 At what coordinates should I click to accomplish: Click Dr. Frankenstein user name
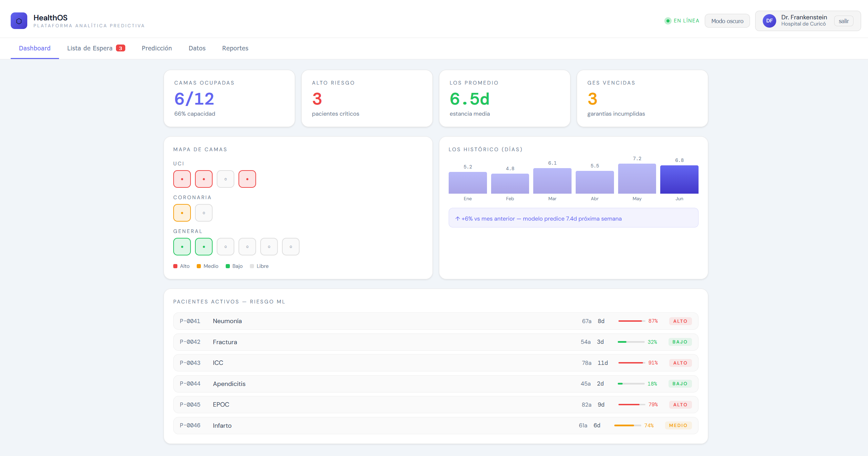point(804,17)
